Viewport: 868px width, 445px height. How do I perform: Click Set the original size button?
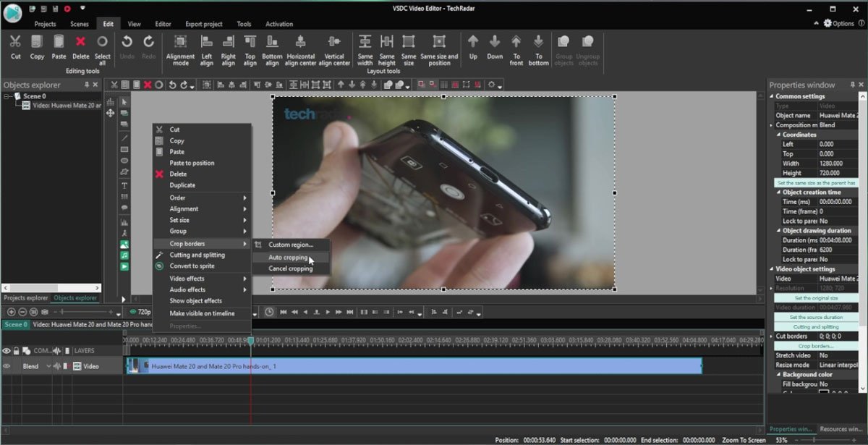tap(816, 298)
